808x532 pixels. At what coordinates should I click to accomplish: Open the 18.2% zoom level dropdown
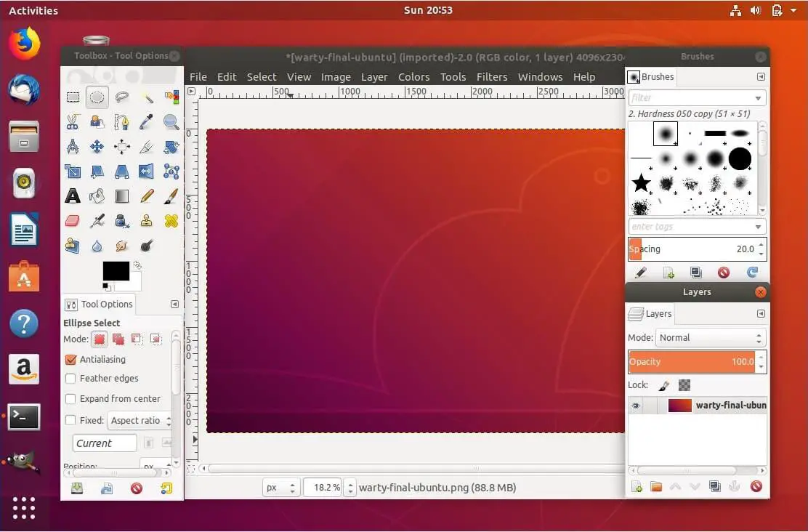pos(350,488)
